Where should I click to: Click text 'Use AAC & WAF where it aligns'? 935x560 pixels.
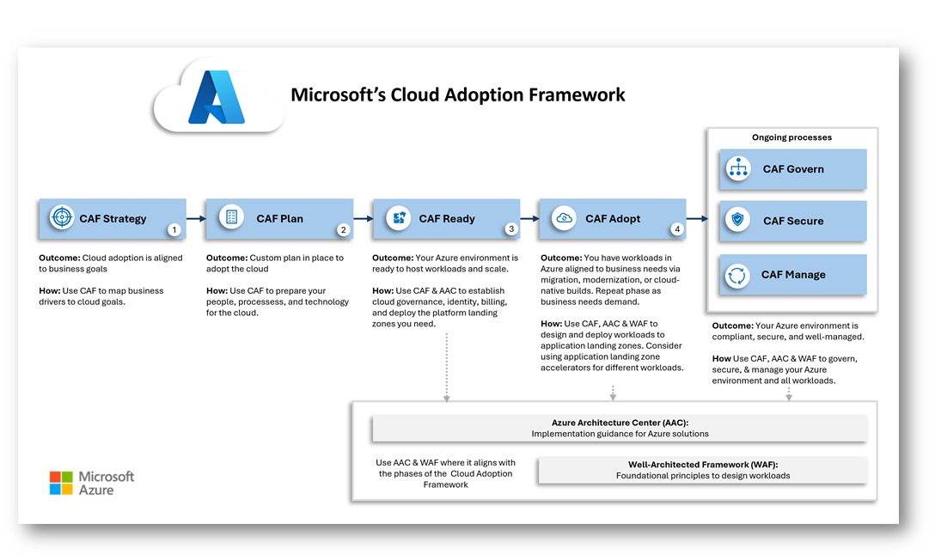(445, 462)
